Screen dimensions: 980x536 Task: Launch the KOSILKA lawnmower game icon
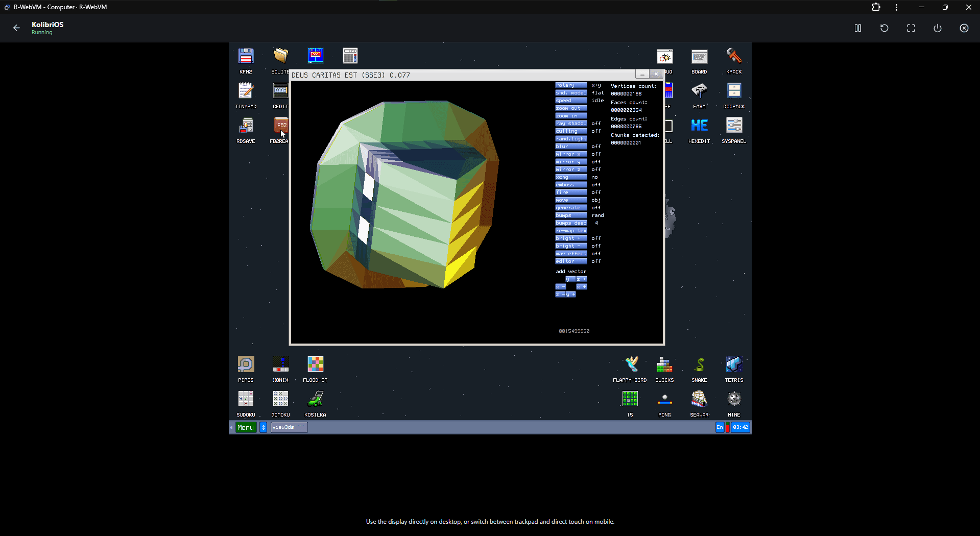[x=315, y=399]
